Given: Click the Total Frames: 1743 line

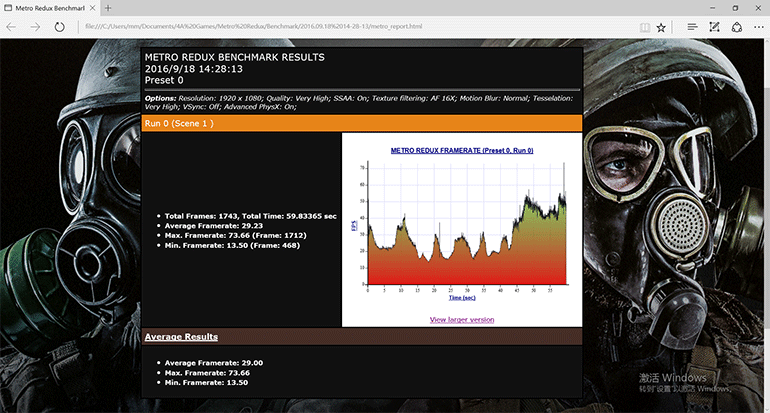Looking at the screenshot, I should tap(250, 216).
